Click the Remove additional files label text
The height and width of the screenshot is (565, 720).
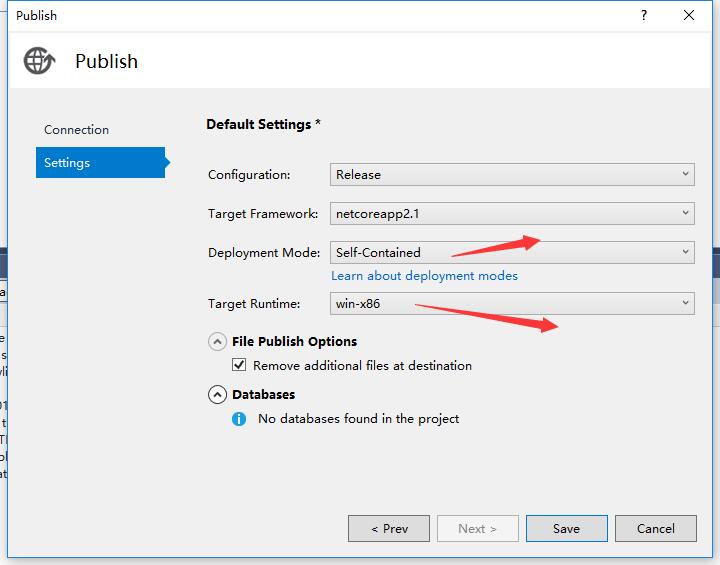click(x=362, y=366)
